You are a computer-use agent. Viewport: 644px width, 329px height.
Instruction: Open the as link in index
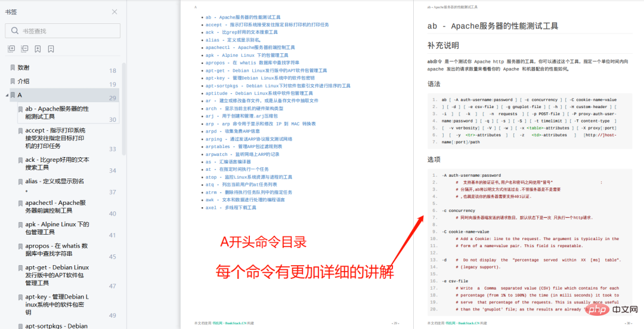[228, 162]
